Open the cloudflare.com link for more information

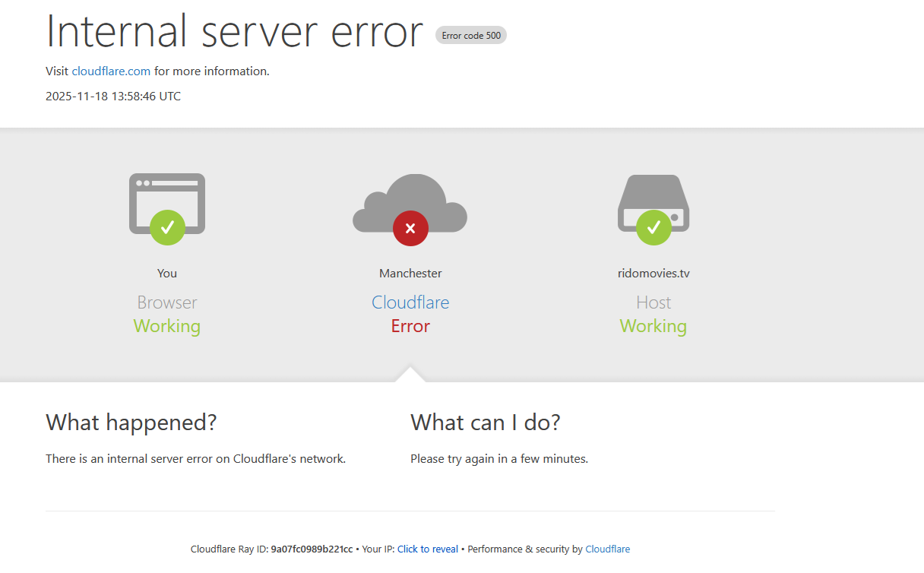111,71
